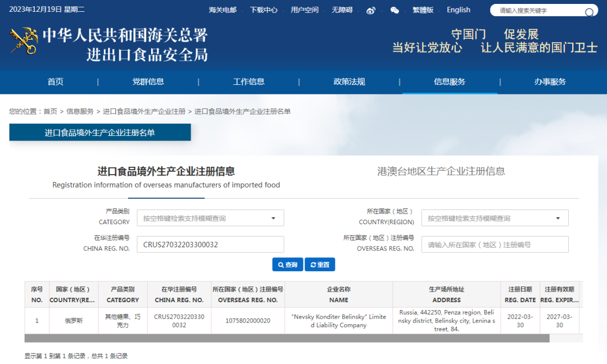
Task: Open the 工作信息 navigation menu
Action: [x=248, y=81]
